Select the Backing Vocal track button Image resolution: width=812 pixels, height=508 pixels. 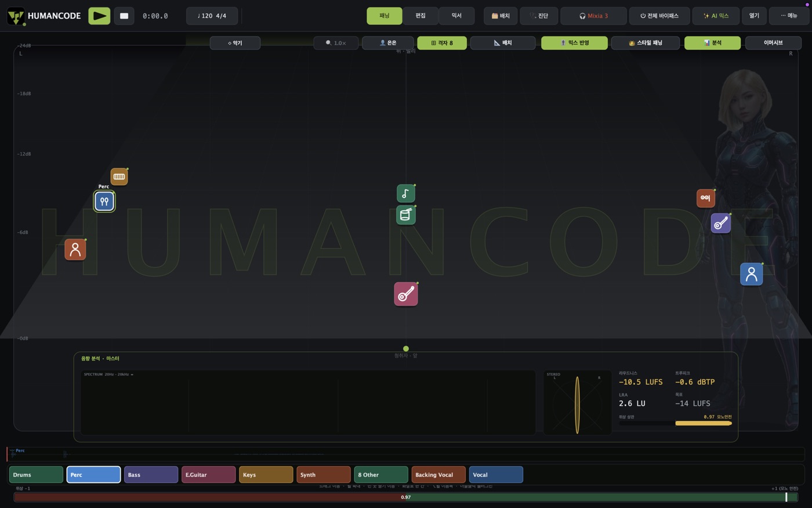(x=438, y=475)
